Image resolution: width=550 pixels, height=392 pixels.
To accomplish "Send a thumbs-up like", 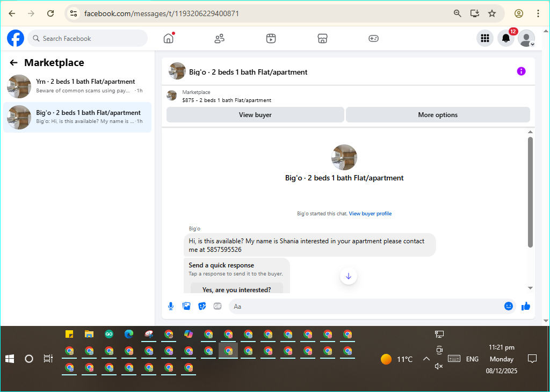I will point(525,306).
